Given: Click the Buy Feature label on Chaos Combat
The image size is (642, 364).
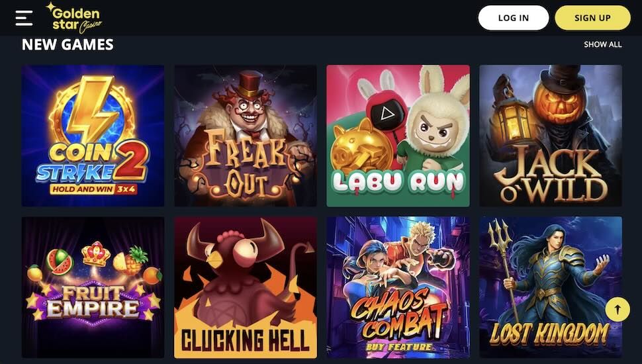Looking at the screenshot, I should coord(399,347).
